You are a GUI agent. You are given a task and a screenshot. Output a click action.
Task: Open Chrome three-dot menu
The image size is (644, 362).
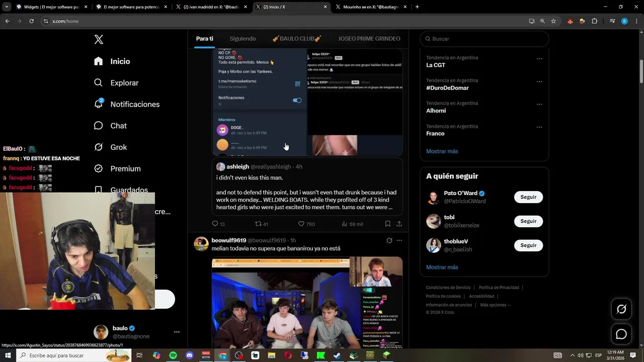(x=636, y=21)
